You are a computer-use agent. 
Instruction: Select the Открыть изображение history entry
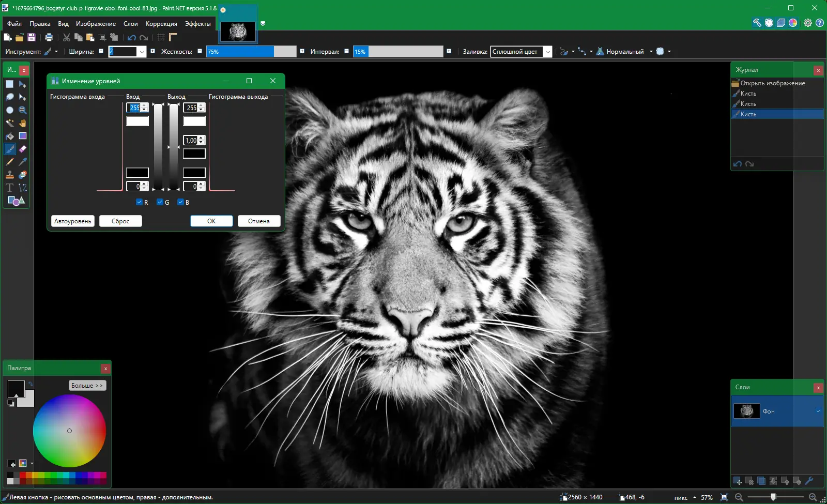coord(772,83)
